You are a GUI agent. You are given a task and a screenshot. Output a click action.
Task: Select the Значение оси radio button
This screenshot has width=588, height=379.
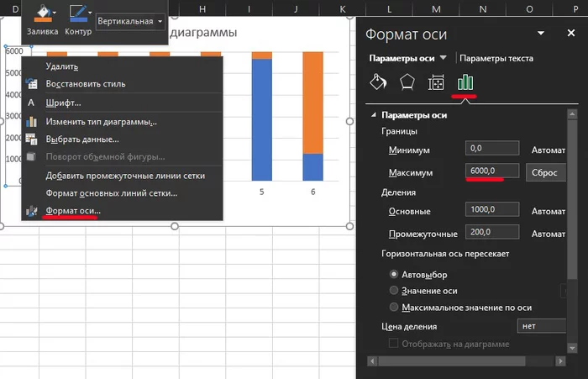click(x=393, y=290)
